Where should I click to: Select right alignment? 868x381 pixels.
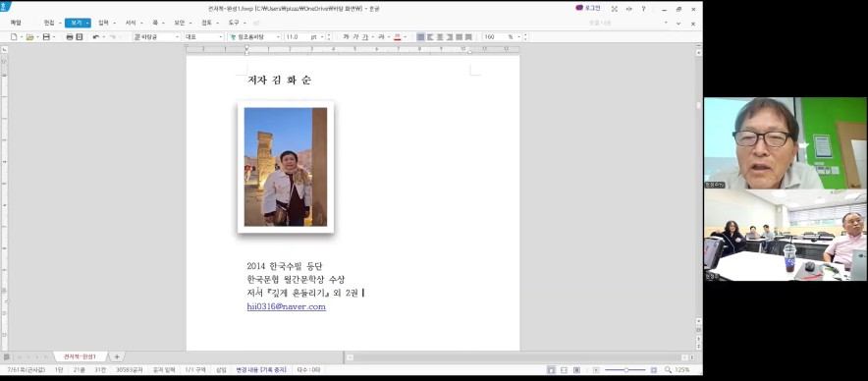450,37
